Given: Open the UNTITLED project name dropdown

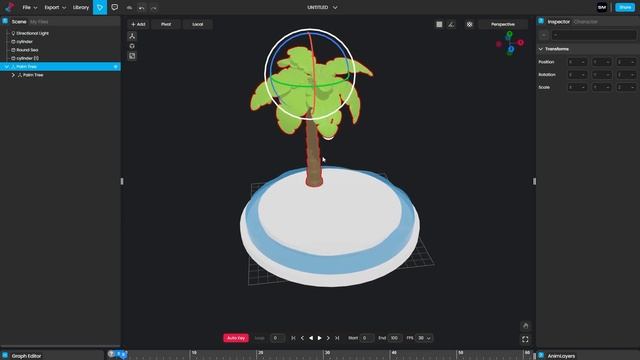Looking at the screenshot, I should point(322,7).
